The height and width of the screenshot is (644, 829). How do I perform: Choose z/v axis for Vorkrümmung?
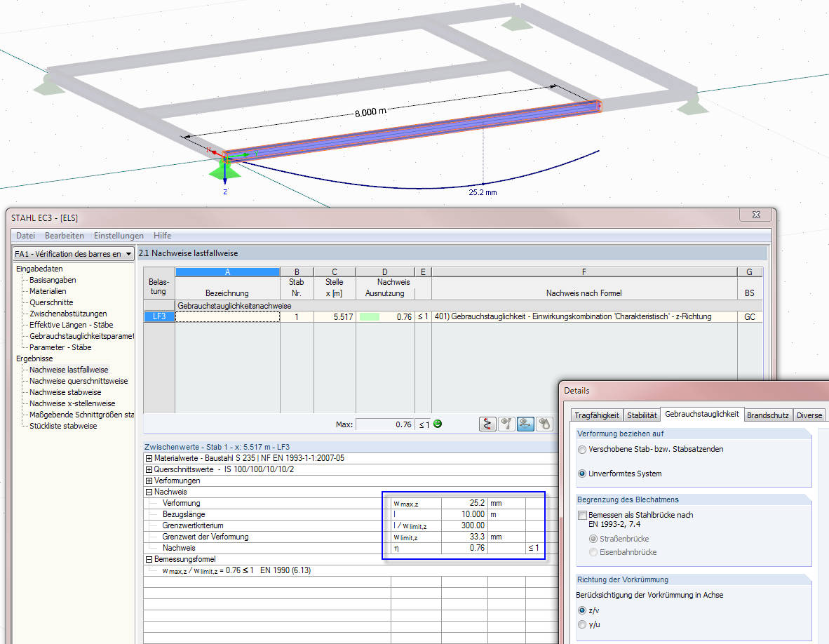pos(582,610)
